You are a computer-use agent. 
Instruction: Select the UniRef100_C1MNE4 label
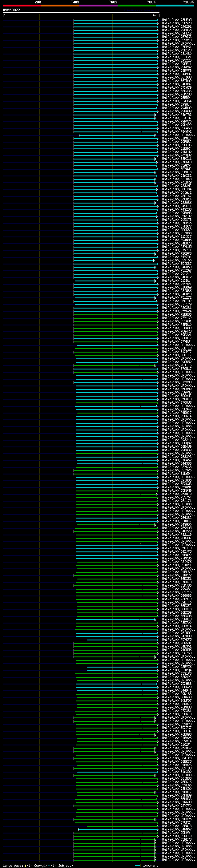177,139
